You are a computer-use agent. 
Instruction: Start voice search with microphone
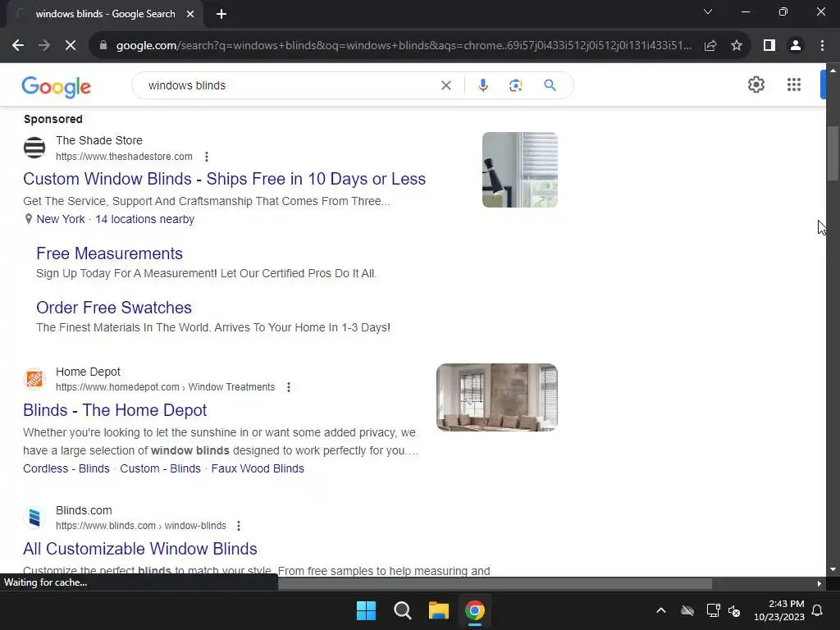(x=482, y=85)
